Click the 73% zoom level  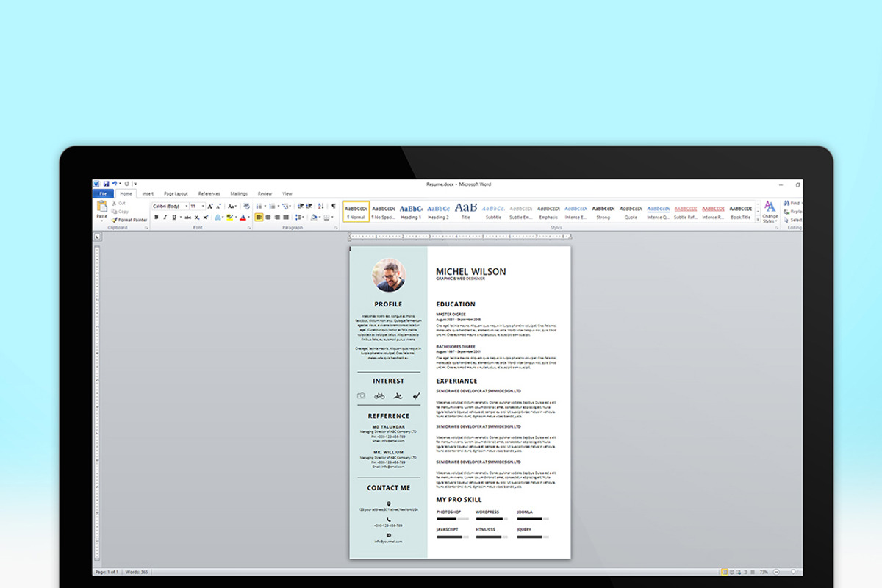point(764,572)
